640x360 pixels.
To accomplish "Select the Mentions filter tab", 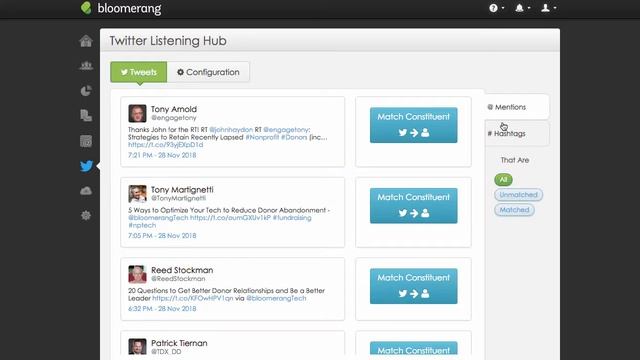I will pyautogui.click(x=516, y=107).
